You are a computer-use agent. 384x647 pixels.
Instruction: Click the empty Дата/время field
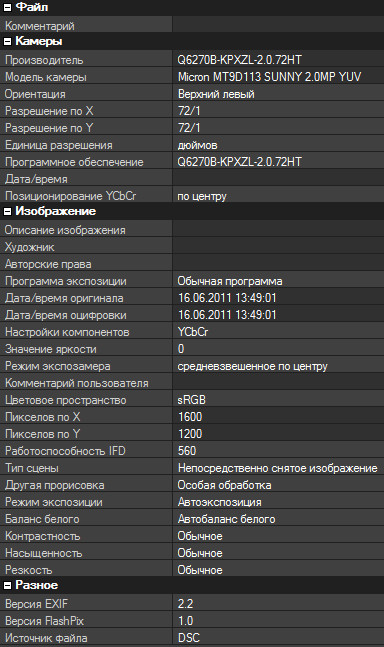pos(278,179)
